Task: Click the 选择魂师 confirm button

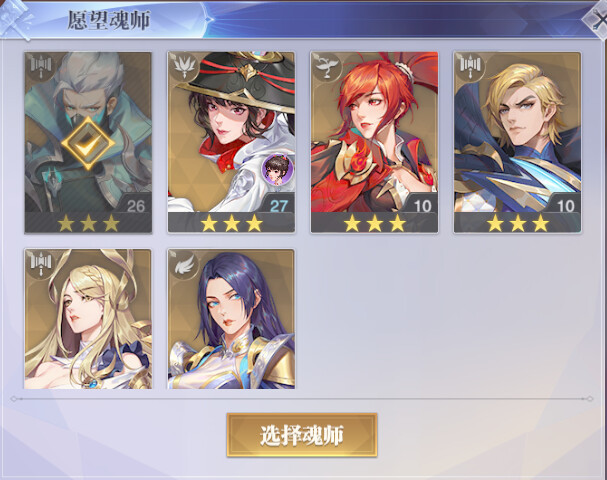Action: [302, 435]
